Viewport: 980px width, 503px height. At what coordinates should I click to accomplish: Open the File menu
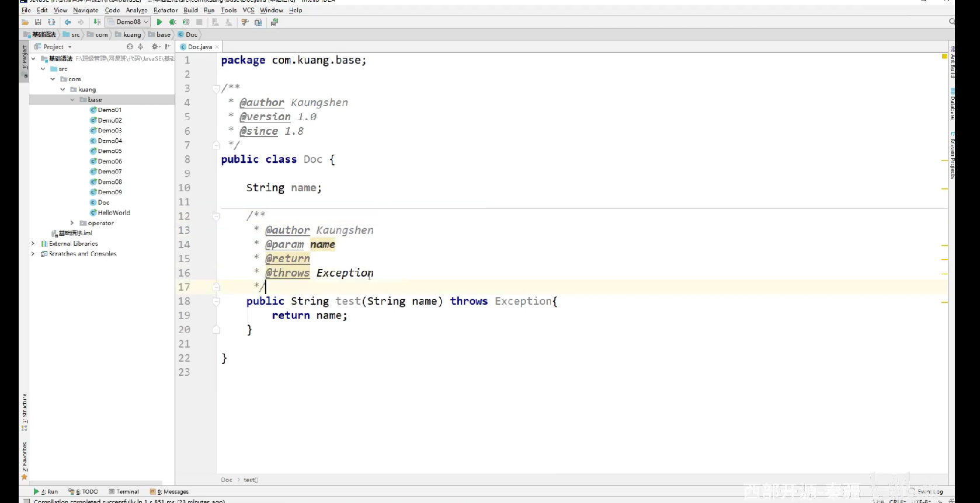pos(26,10)
